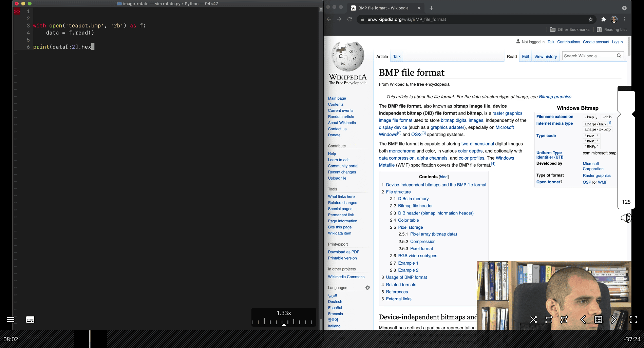Toggle repeat-one loop icon
The width and height of the screenshot is (644, 348).
point(564,320)
